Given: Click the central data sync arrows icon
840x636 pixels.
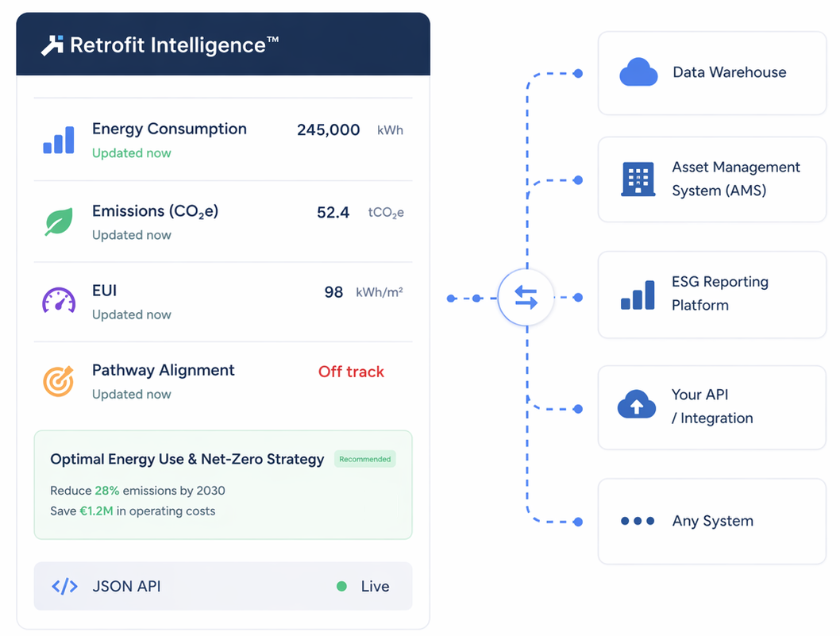Looking at the screenshot, I should pyautogui.click(x=526, y=298).
